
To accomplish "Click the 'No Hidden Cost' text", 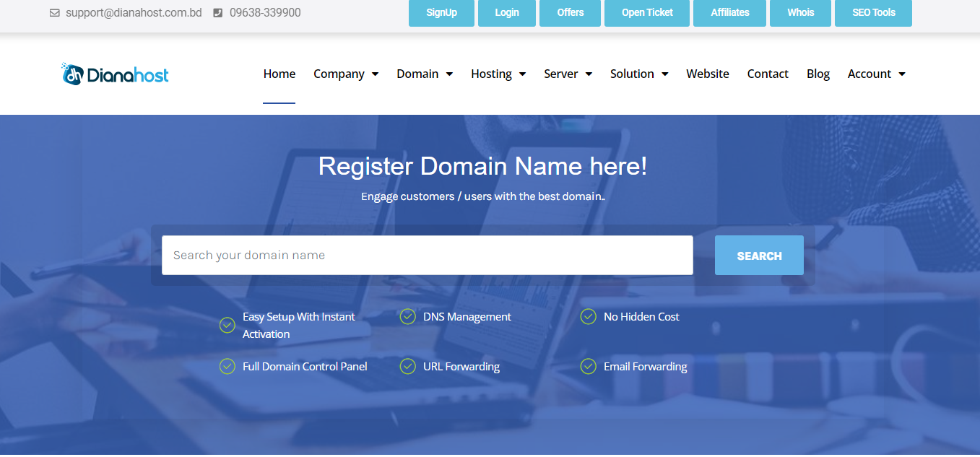I will pos(641,317).
